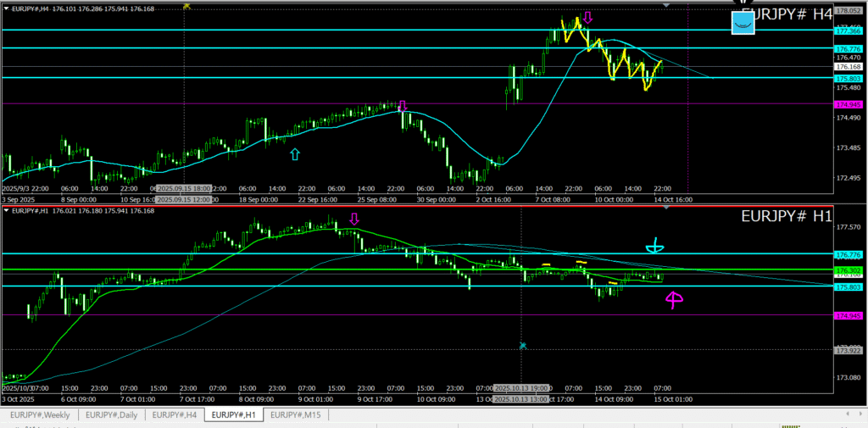Click the cyan X marker on the H1 chart
This screenshot has height=428, width=868.
[523, 346]
